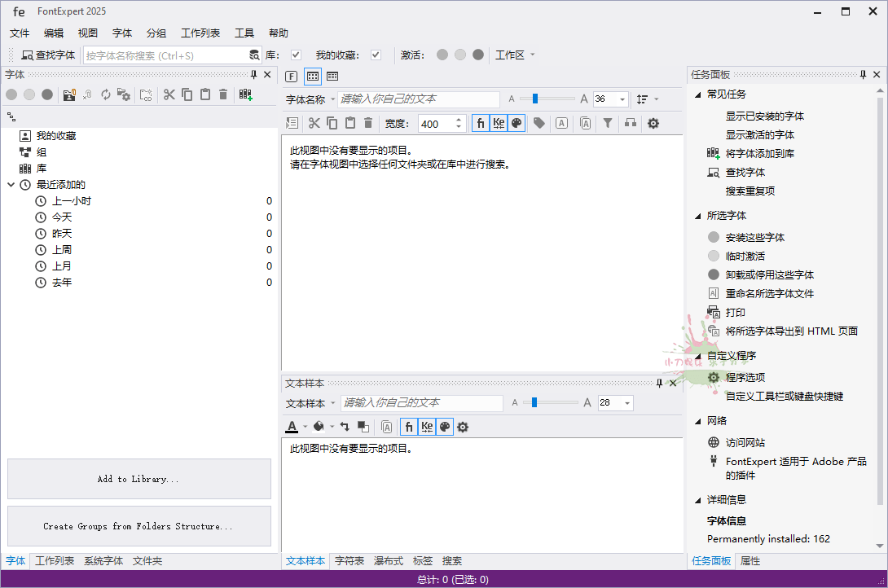Screen dimensions: 888x588
Task: Click the filter funnel icon in preview toolbar
Action: (x=608, y=123)
